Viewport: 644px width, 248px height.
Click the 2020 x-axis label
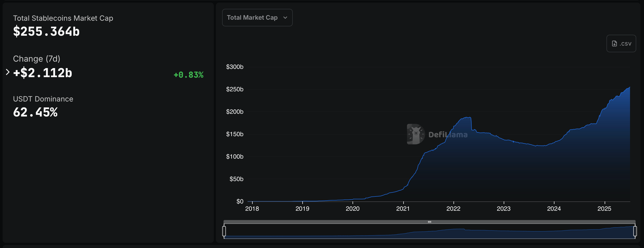pyautogui.click(x=353, y=209)
